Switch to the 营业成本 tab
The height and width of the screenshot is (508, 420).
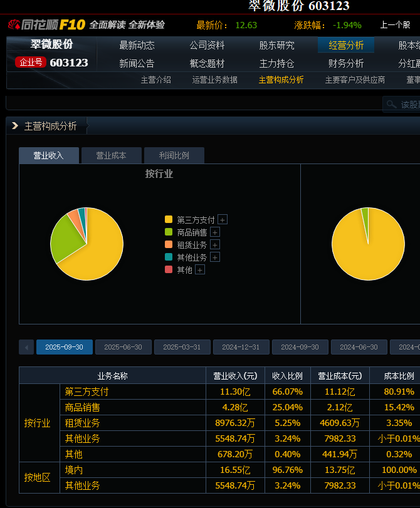(112, 155)
